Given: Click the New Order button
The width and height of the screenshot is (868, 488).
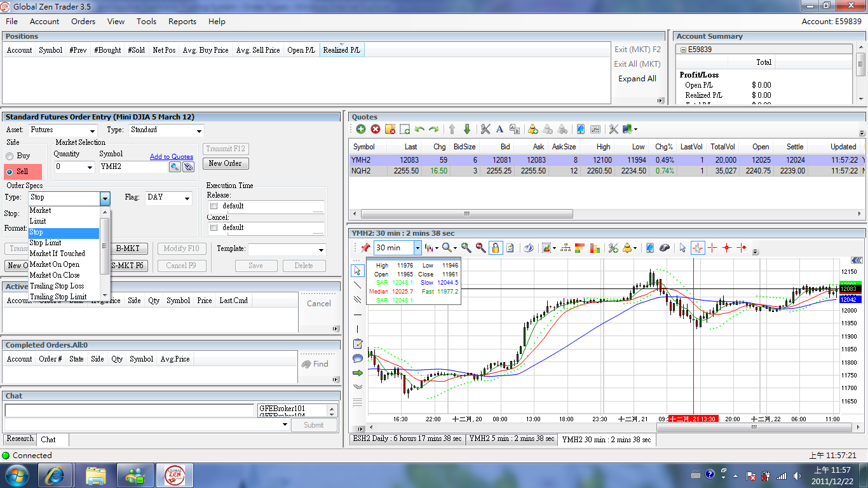Looking at the screenshot, I should point(226,163).
